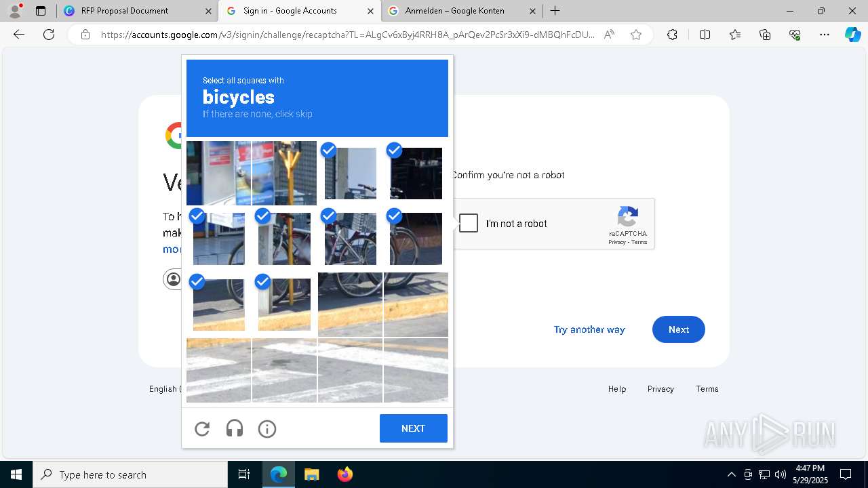Open the Privacy link in page footer
This screenshot has height=488, width=868.
(660, 389)
